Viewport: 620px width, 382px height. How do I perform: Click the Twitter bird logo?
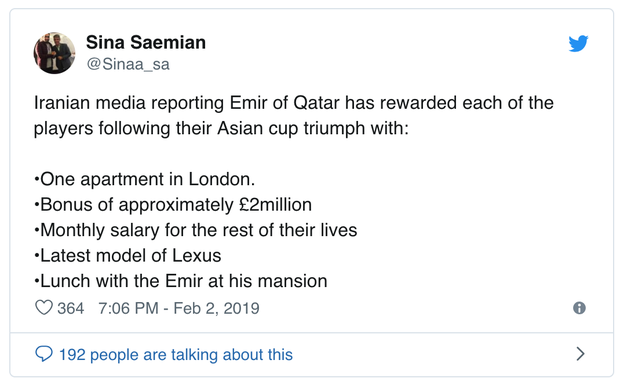coord(578,43)
